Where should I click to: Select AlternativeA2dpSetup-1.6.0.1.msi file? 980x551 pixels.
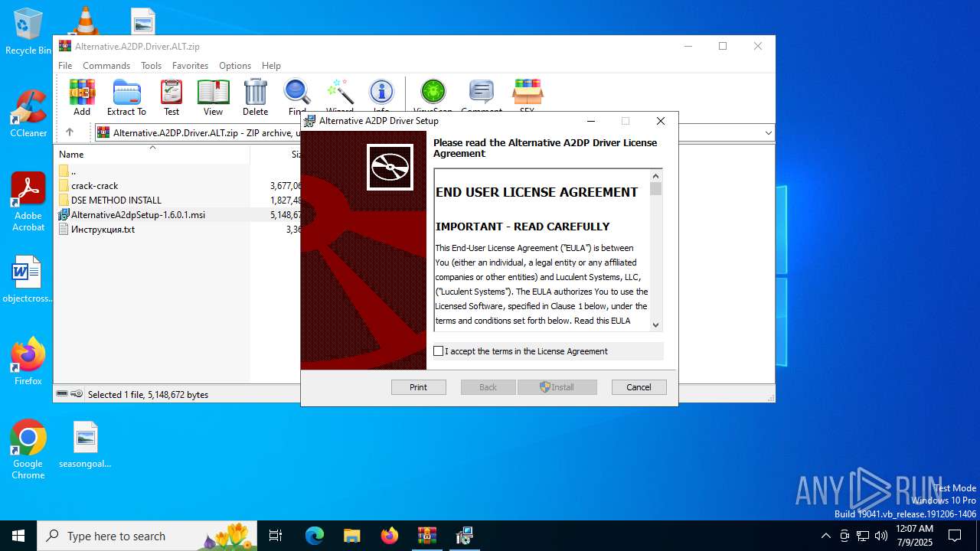(x=178, y=215)
